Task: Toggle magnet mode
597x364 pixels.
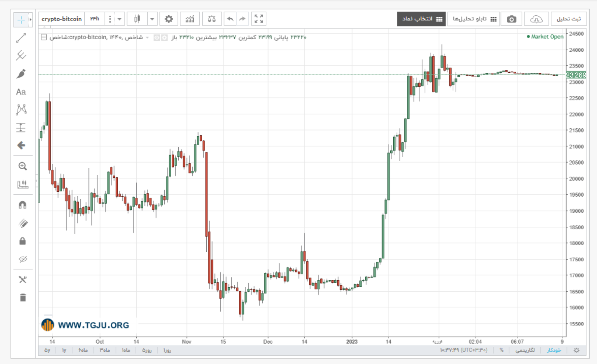Action: pyautogui.click(x=23, y=205)
